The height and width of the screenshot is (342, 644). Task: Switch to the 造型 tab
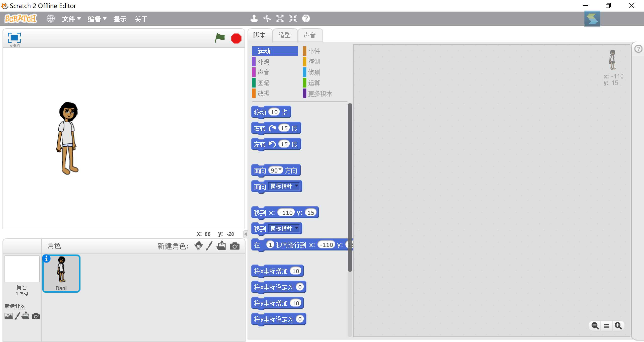tap(285, 35)
